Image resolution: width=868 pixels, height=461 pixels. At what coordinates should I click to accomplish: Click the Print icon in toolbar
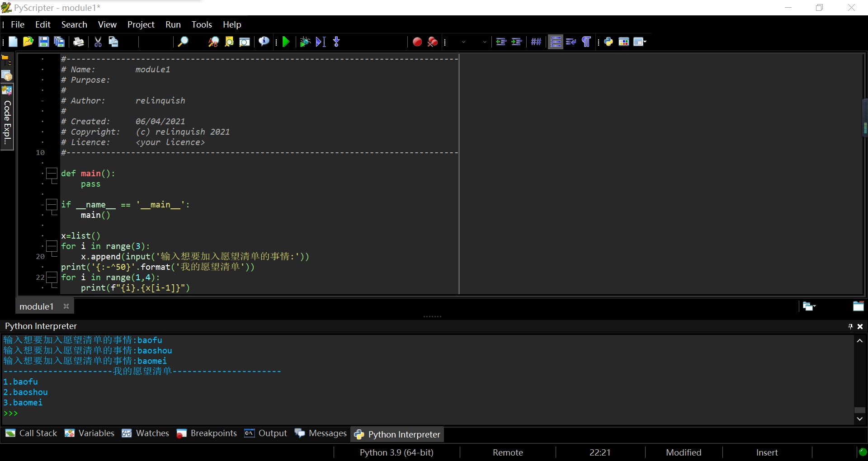point(79,42)
